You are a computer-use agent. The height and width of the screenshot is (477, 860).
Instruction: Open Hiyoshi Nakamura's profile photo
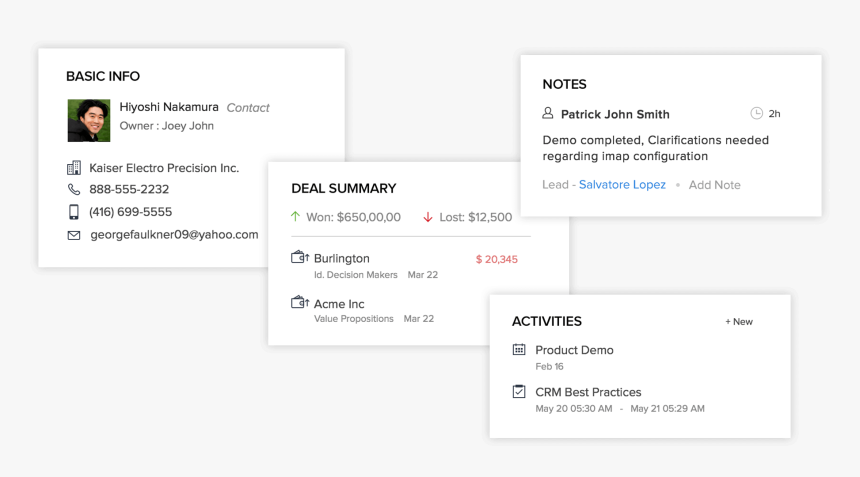[x=89, y=120]
